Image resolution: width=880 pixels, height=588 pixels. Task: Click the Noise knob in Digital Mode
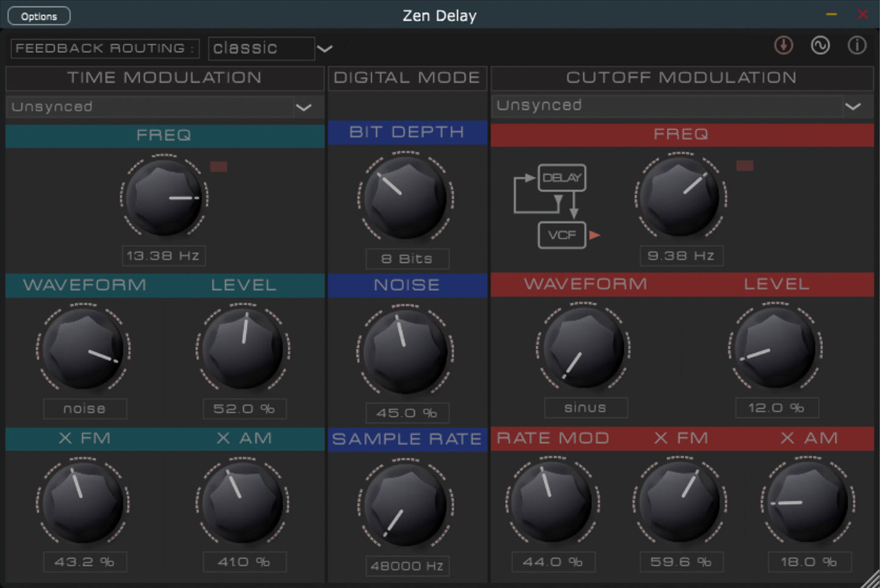[406, 351]
